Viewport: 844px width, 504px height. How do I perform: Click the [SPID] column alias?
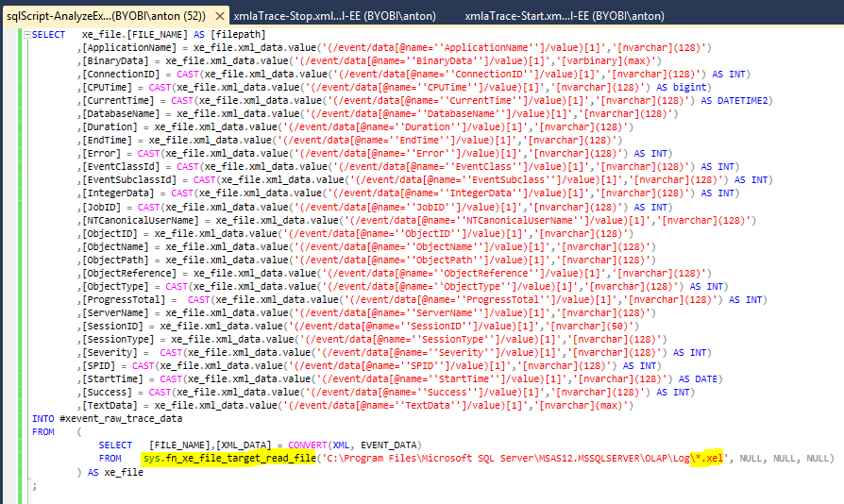tap(98, 366)
